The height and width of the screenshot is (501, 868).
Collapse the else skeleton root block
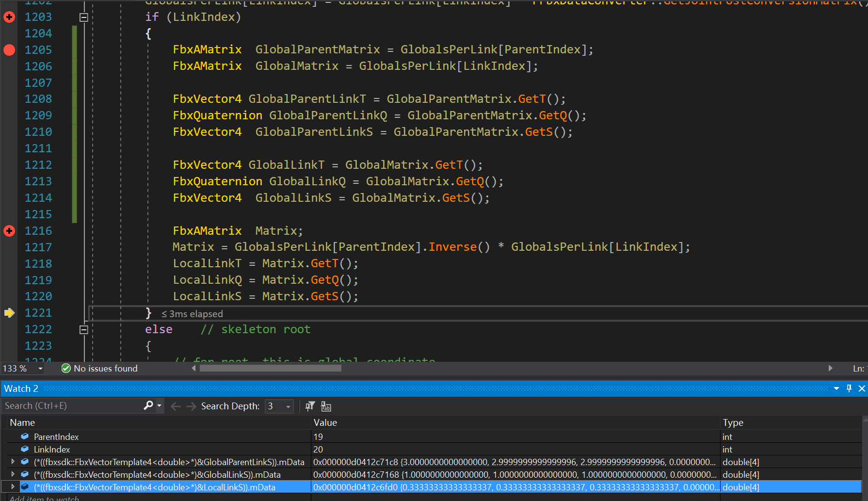point(84,330)
